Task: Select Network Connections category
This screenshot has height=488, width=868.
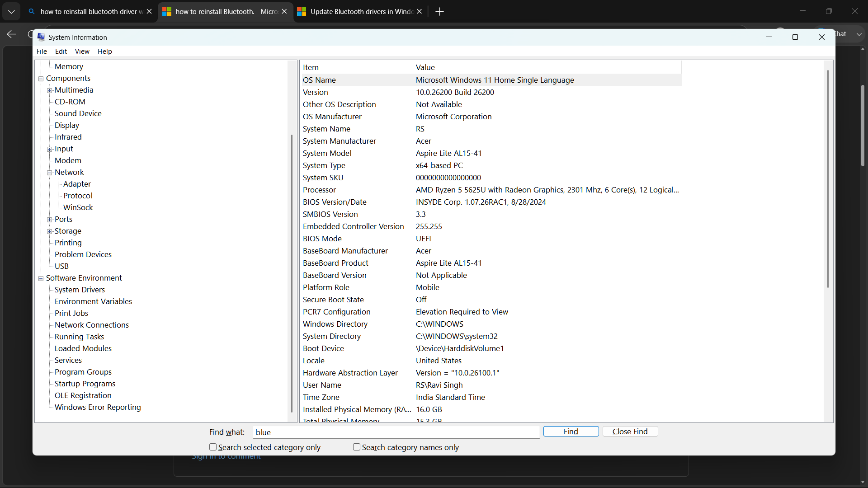Action: point(92,325)
